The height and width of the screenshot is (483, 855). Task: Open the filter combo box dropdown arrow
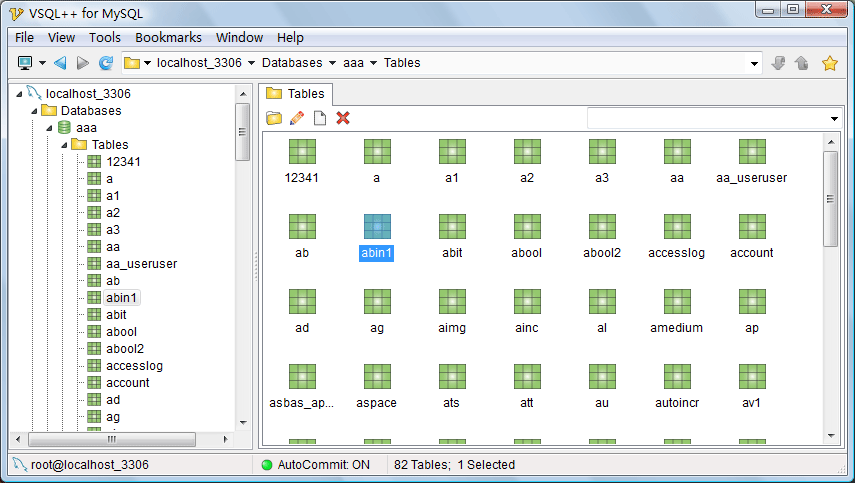[x=834, y=119]
